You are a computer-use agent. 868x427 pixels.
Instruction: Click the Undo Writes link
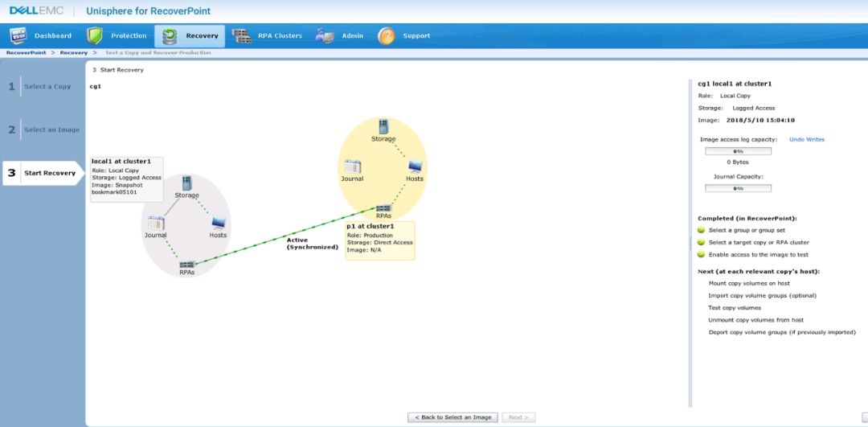pyautogui.click(x=807, y=140)
